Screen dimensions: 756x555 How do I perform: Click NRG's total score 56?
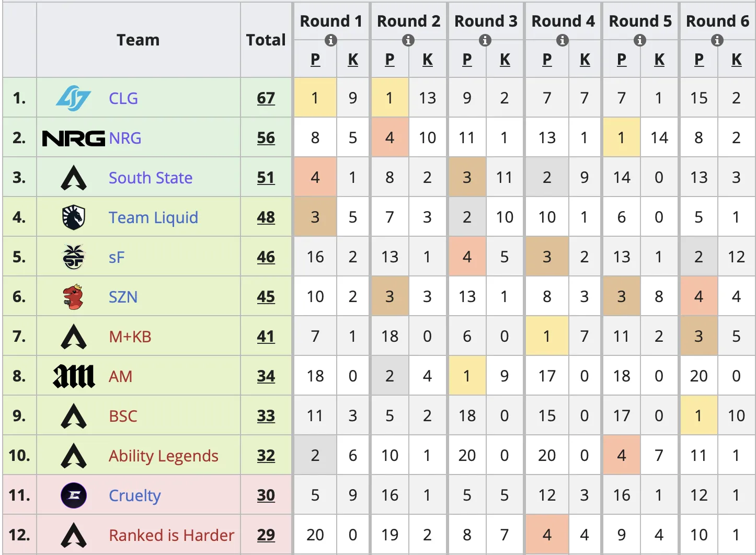pyautogui.click(x=266, y=138)
